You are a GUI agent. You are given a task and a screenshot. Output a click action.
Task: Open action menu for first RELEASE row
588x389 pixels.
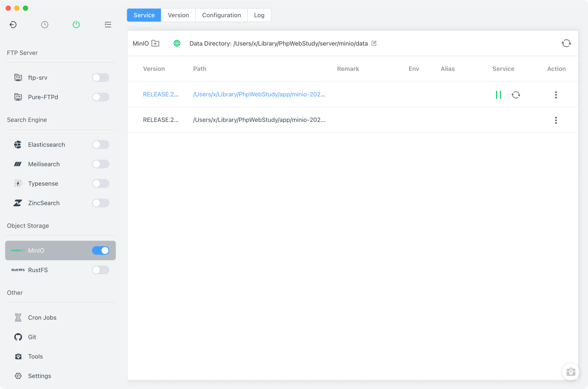tap(556, 95)
